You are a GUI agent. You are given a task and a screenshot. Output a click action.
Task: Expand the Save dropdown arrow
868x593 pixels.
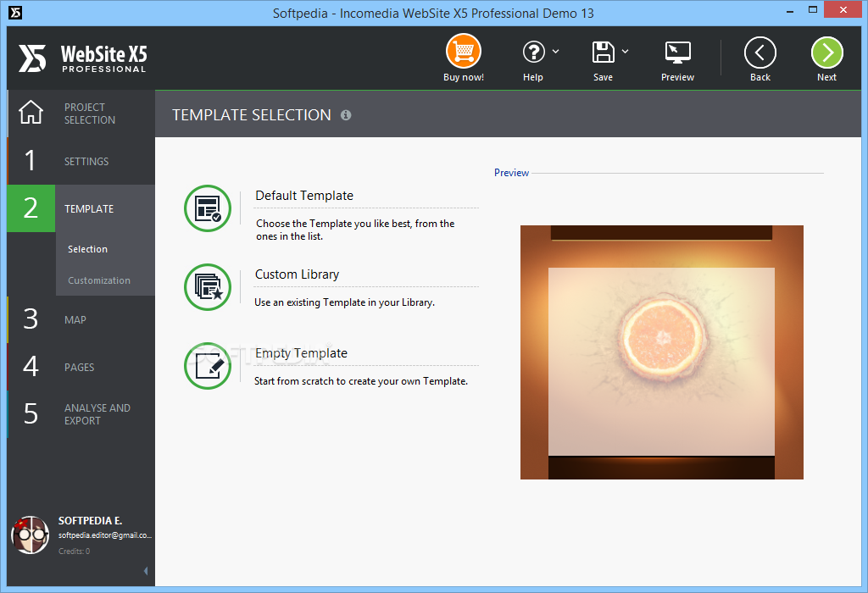tap(625, 52)
